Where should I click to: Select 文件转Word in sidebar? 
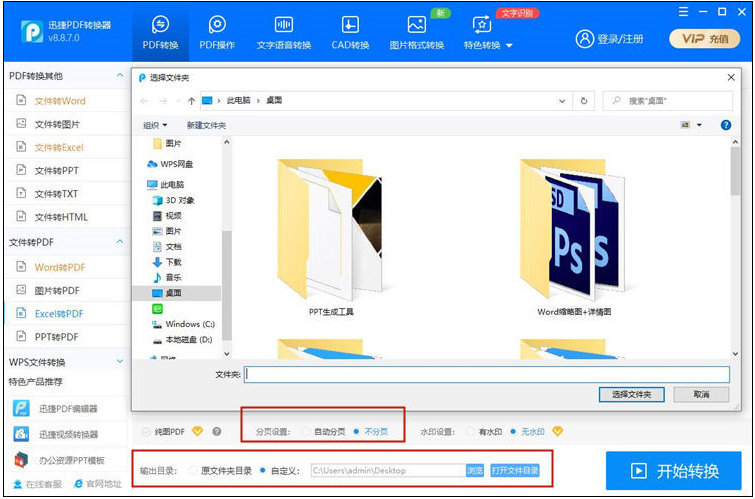pyautogui.click(x=60, y=101)
